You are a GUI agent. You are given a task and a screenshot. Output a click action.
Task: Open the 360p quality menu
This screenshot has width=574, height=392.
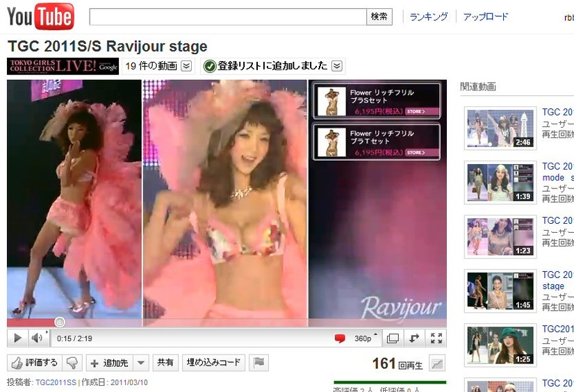coord(365,338)
